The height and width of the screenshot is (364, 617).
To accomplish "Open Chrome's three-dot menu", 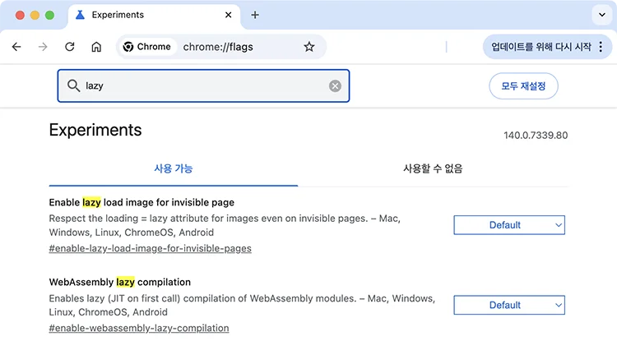I will coord(601,47).
